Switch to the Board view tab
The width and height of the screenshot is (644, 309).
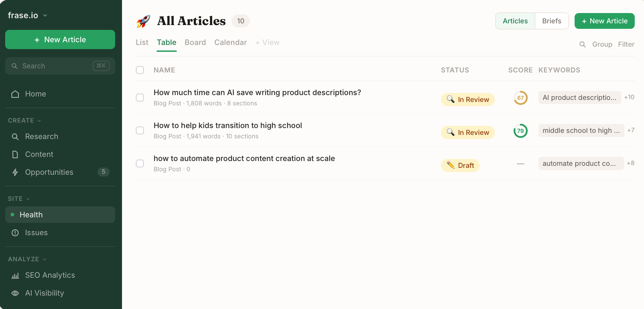[x=195, y=42]
